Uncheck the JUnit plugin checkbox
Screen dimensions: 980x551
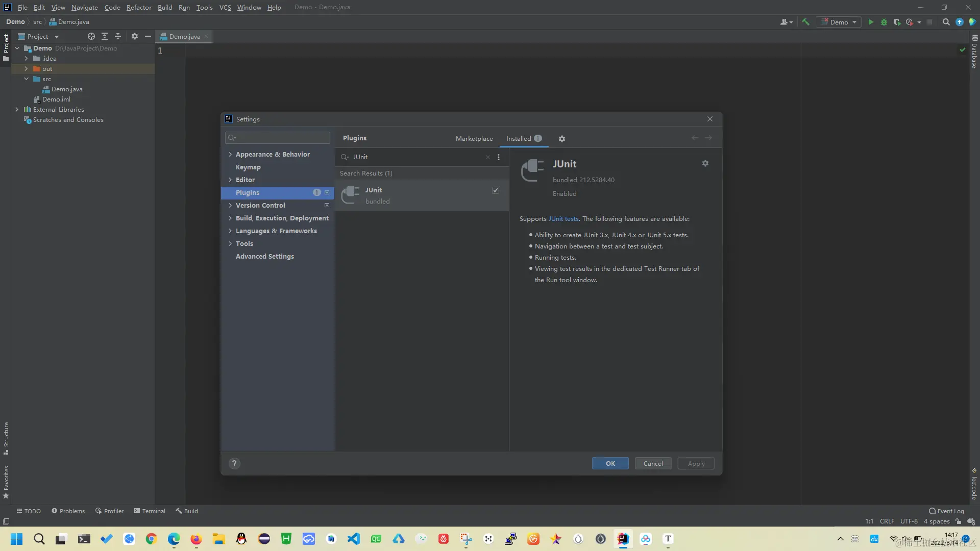pyautogui.click(x=495, y=190)
